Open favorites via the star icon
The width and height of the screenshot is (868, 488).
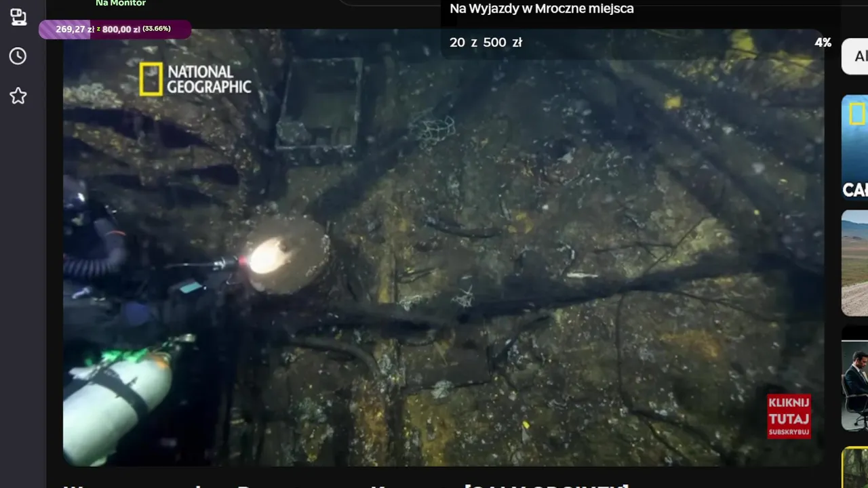click(18, 96)
